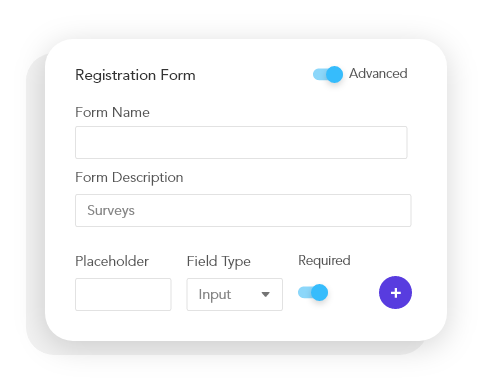492x392 pixels.
Task: Click the Form Description field with Surveys placeholder
Action: tap(243, 210)
